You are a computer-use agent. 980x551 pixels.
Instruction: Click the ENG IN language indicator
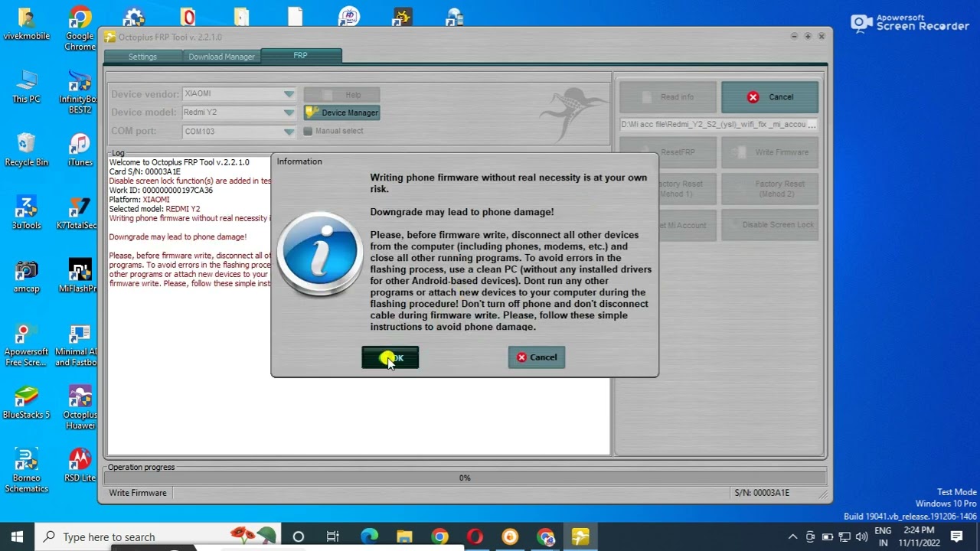[x=883, y=536]
